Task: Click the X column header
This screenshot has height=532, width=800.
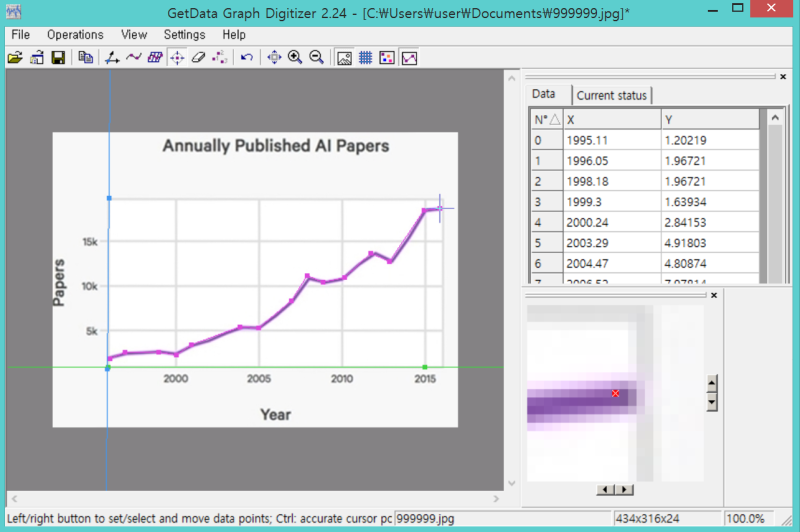Action: coord(612,120)
